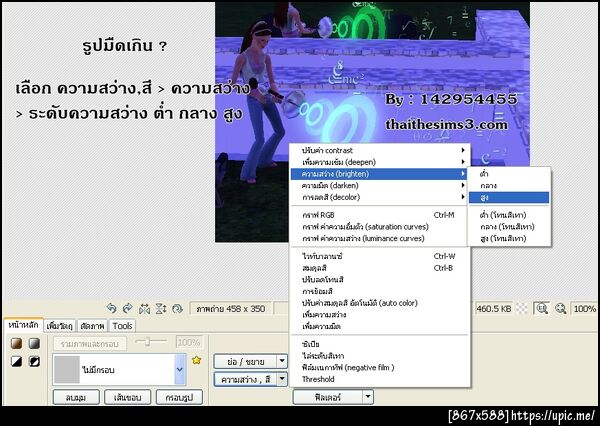Choose ปรับค่า contrast menu item
This screenshot has width=600, height=426.
tap(379, 150)
